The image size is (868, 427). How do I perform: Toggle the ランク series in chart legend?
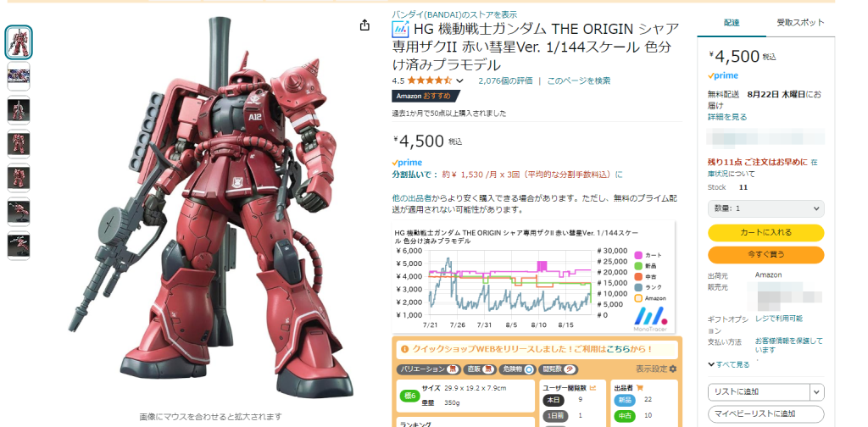pos(648,287)
